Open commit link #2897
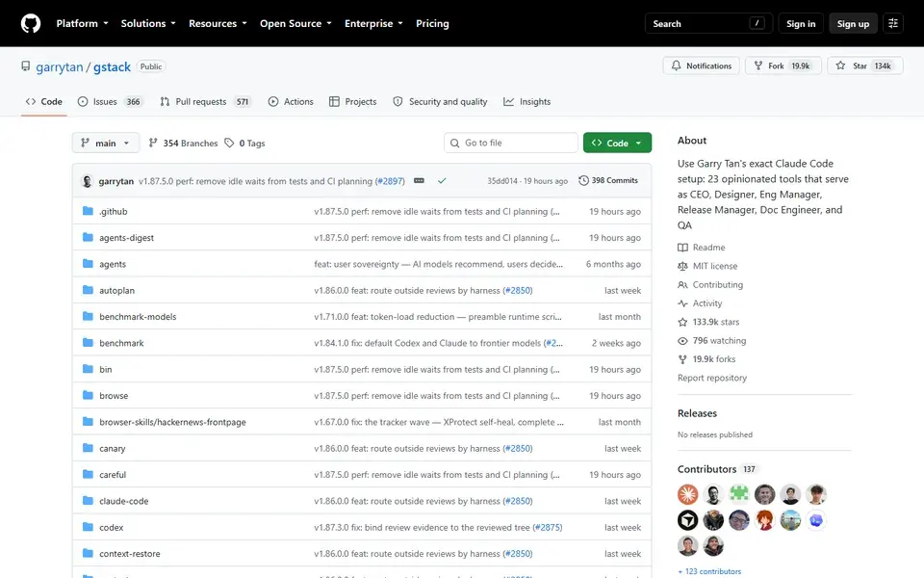The width and height of the screenshot is (924, 578). pyautogui.click(x=390, y=181)
